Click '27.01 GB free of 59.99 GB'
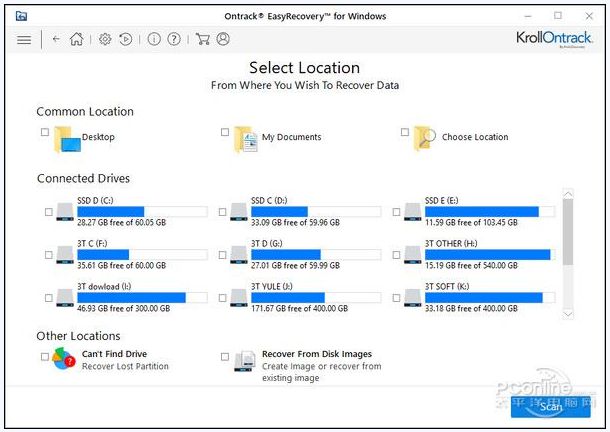Screen dimensions: 610x432 pos(295,265)
